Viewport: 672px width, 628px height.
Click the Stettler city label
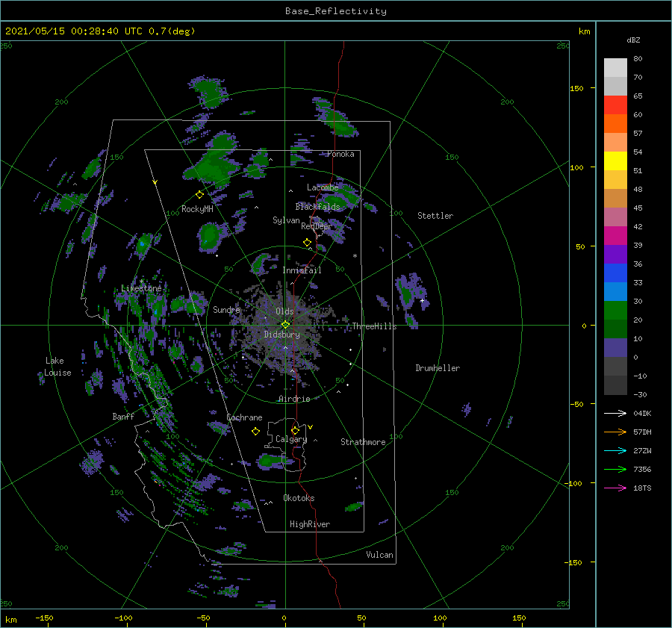click(435, 216)
